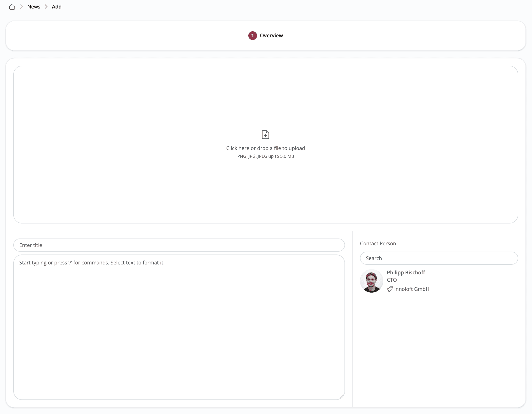Click the Contact Person label

[x=378, y=243]
